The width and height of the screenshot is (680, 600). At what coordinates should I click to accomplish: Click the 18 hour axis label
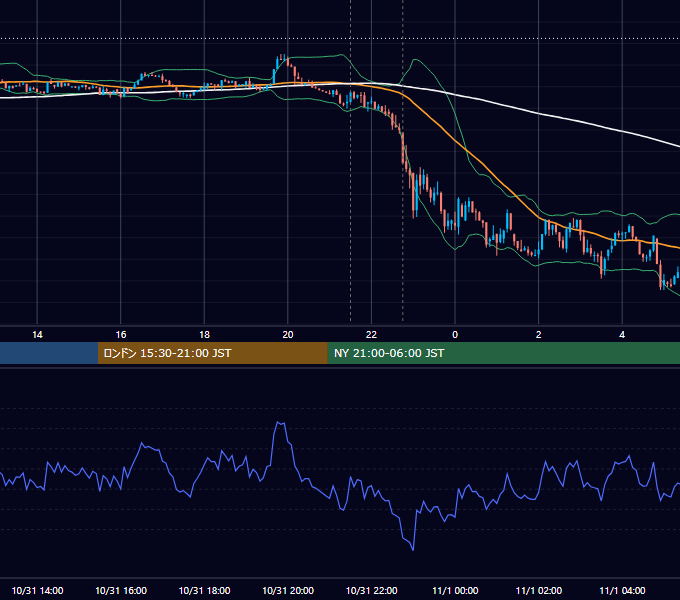204,335
